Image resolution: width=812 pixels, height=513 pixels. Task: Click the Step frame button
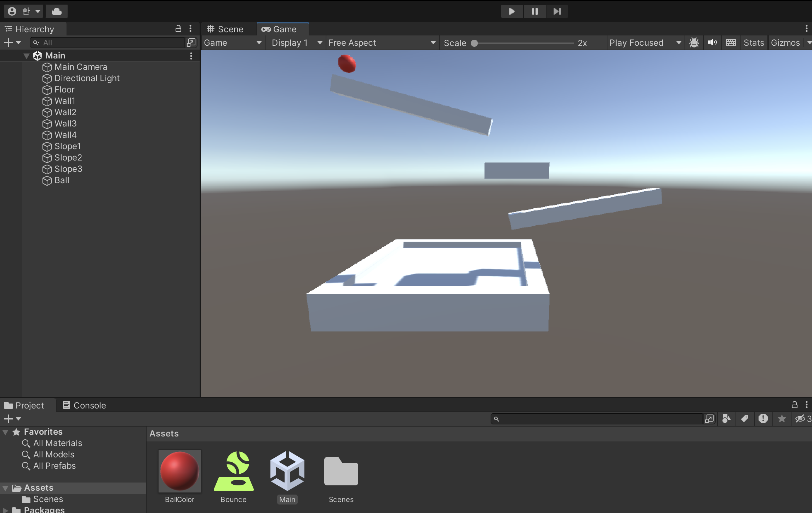(557, 11)
